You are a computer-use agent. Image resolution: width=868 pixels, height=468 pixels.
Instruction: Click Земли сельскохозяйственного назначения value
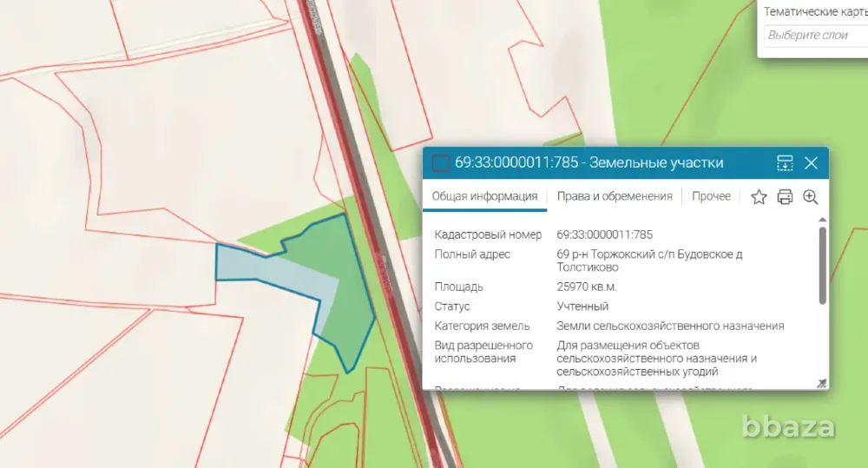point(670,326)
